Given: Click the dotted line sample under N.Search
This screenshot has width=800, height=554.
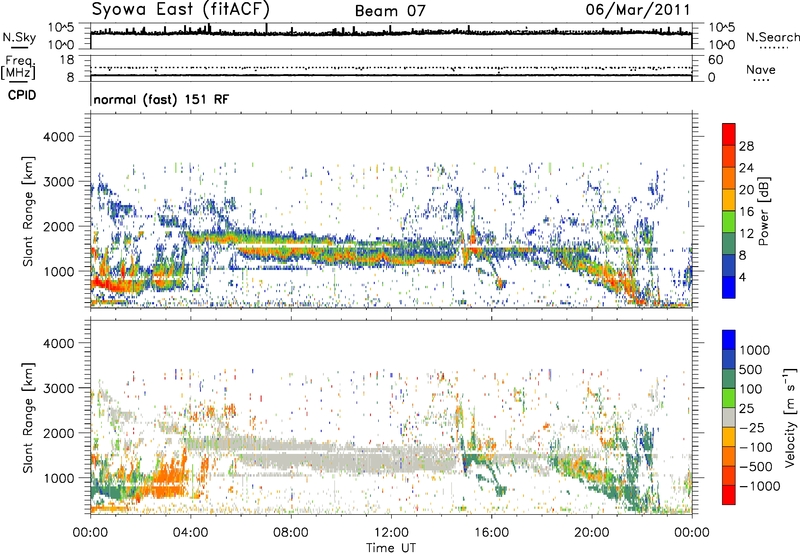Looking at the screenshot, I should click(x=773, y=48).
